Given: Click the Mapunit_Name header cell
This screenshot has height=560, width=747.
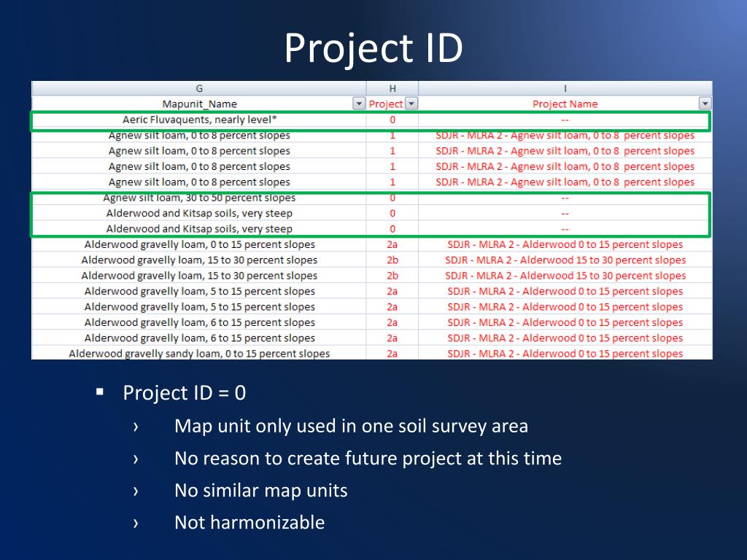Looking at the screenshot, I should click(x=199, y=104).
